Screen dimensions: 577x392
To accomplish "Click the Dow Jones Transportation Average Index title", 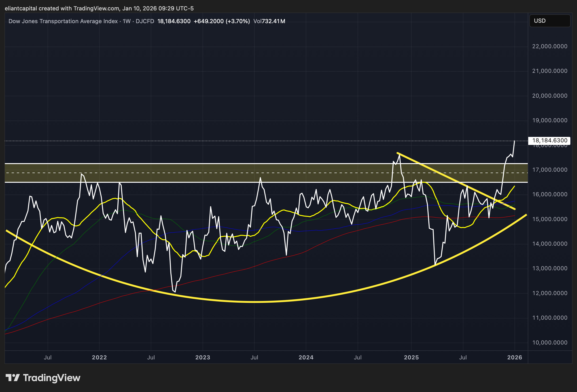I will (63, 21).
